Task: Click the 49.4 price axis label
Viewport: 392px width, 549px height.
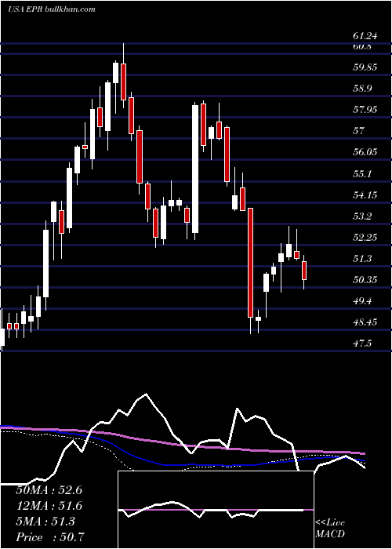Action: 362,301
